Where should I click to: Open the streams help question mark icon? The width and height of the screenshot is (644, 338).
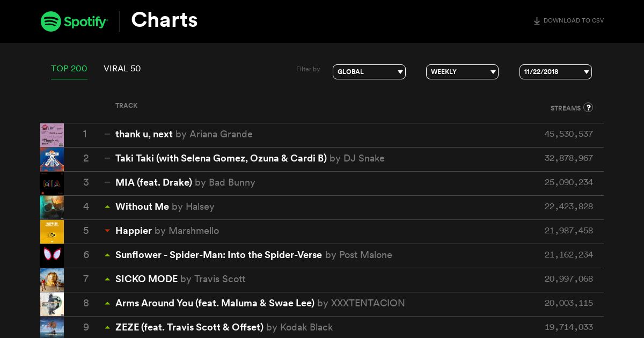pyautogui.click(x=588, y=107)
